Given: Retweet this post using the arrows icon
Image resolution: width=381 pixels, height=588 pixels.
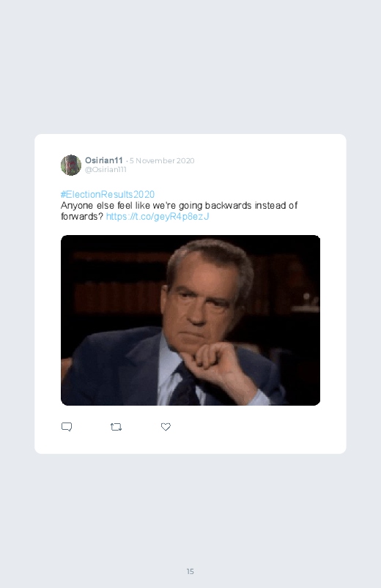Looking at the screenshot, I should [x=116, y=427].
